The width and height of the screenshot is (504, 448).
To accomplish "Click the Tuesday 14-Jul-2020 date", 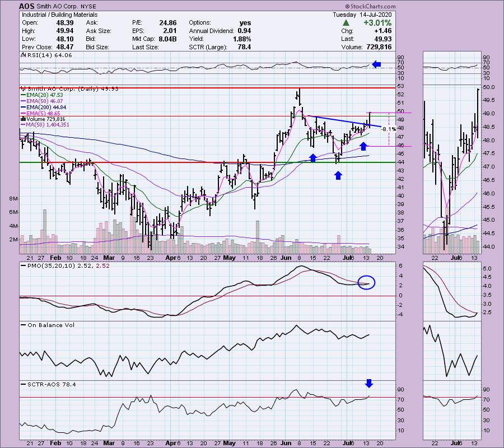I will [362, 15].
